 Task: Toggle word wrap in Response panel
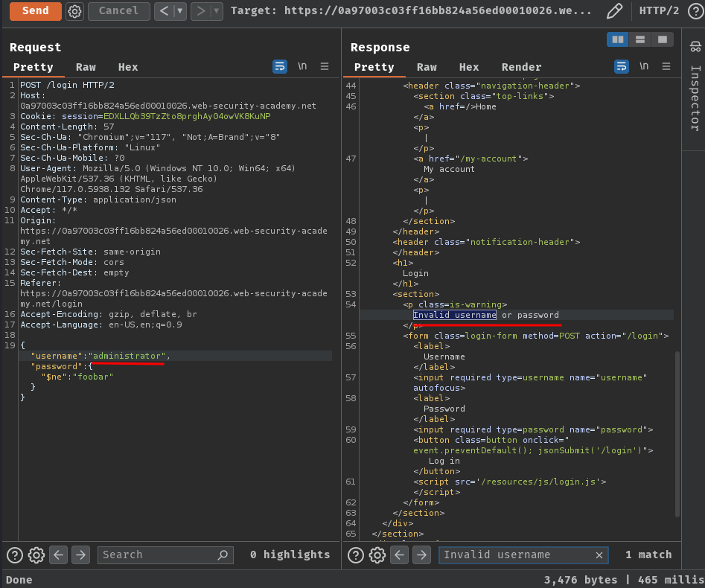pos(622,66)
